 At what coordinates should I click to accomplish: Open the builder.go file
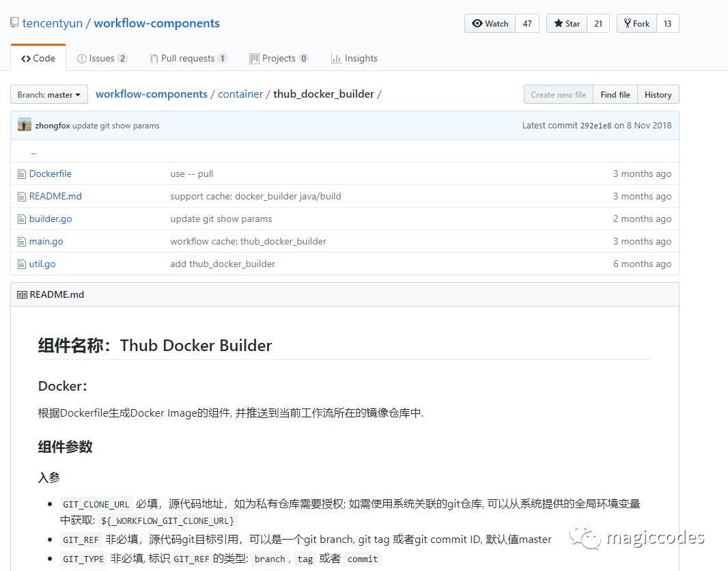coord(51,219)
